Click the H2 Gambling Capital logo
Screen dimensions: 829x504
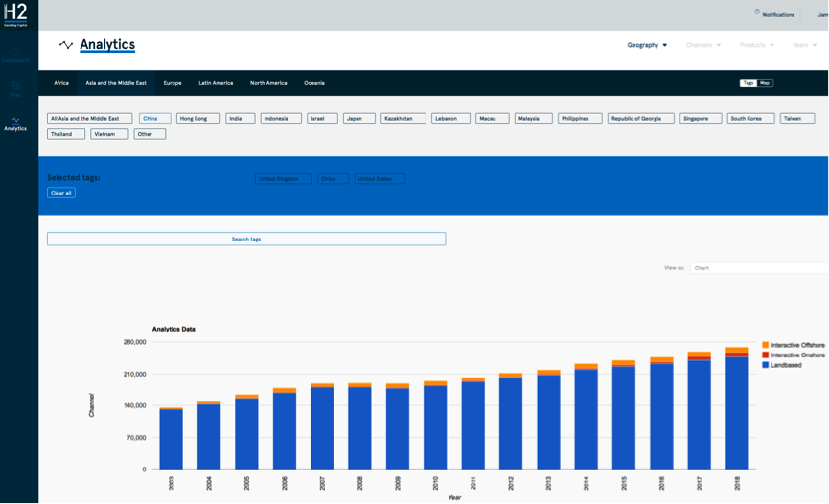[x=15, y=14]
